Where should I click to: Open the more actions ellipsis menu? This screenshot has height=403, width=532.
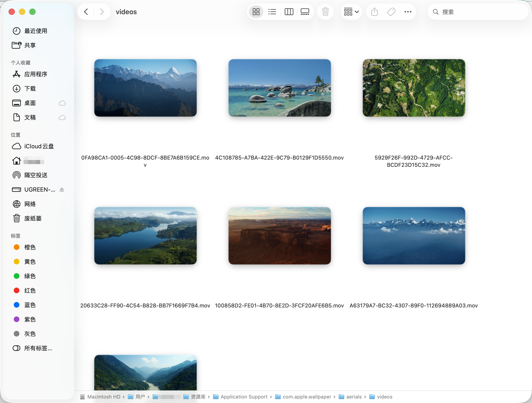pos(408,12)
